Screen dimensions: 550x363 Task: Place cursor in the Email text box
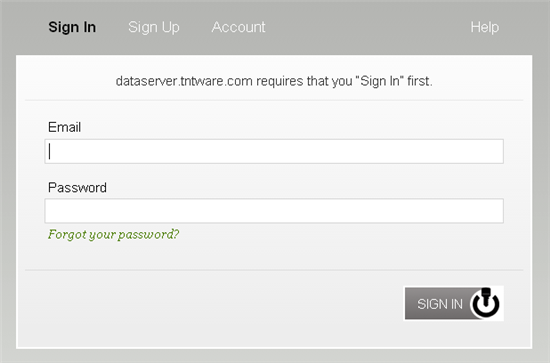(x=274, y=152)
